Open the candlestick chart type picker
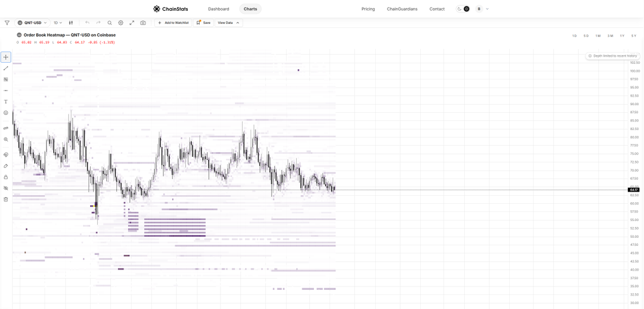The width and height of the screenshot is (644, 309). [71, 23]
